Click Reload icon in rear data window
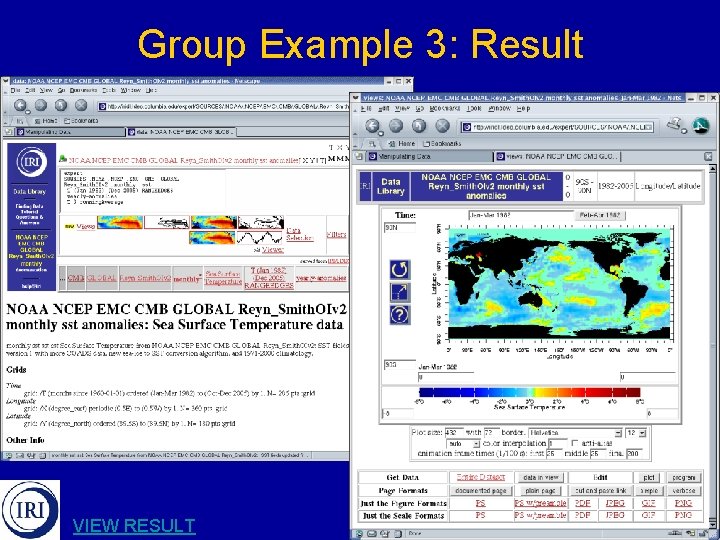 point(61,105)
